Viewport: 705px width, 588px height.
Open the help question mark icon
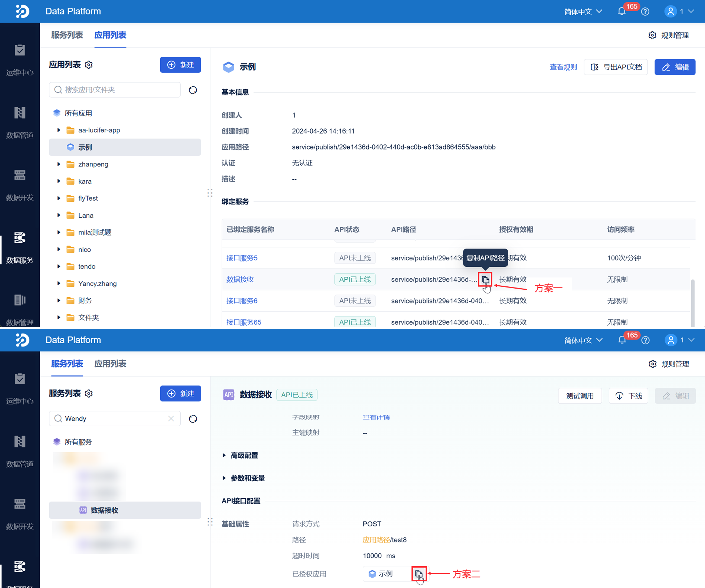[x=645, y=11]
